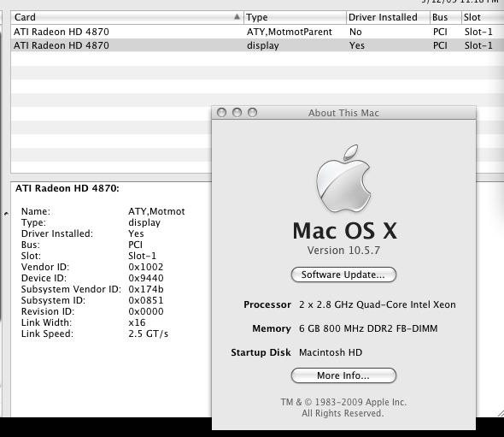Click the Mac OS X heading text

344,231
